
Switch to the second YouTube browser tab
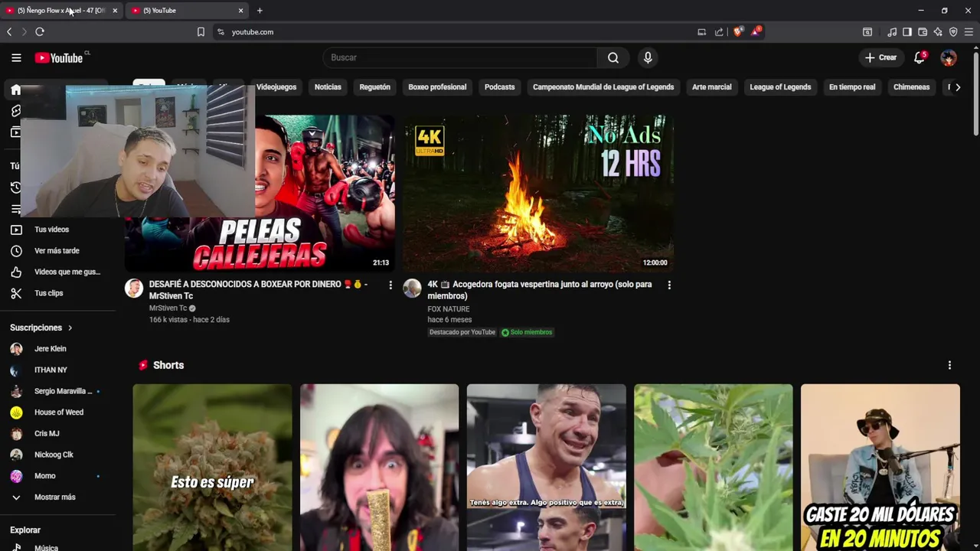click(187, 10)
